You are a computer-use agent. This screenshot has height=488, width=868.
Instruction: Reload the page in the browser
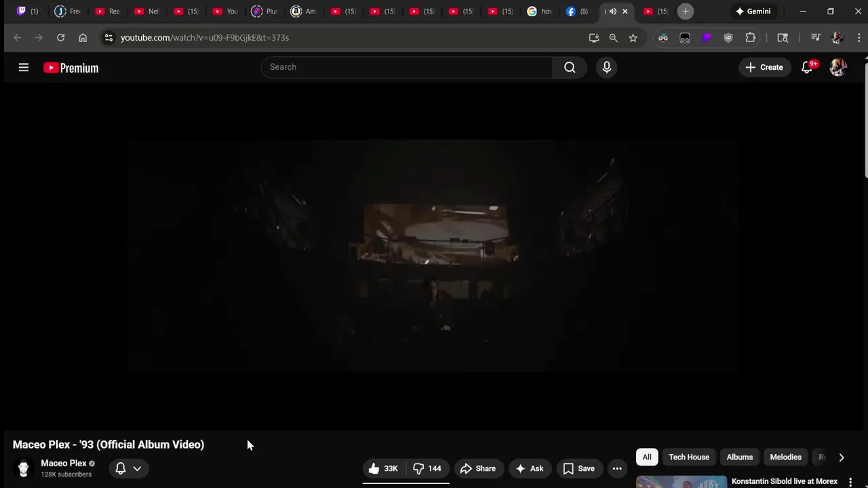(x=60, y=38)
